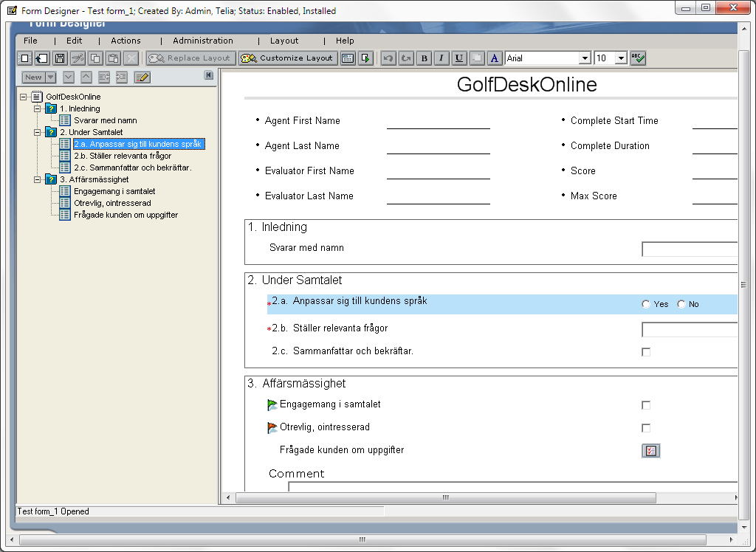Select the Yes radio button for 2.a

[647, 304]
